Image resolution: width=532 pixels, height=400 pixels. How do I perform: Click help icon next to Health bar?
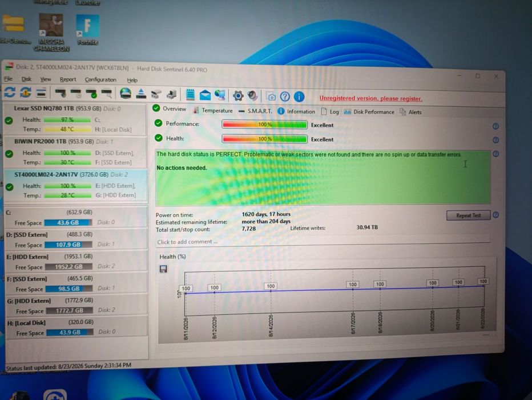coord(495,140)
